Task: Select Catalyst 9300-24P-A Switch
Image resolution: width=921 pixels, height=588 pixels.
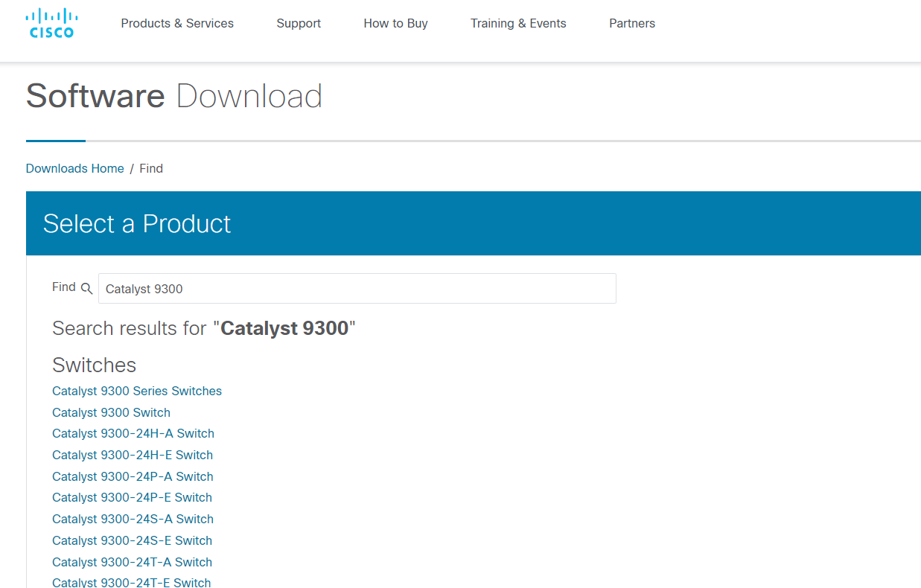Action: tap(132, 476)
